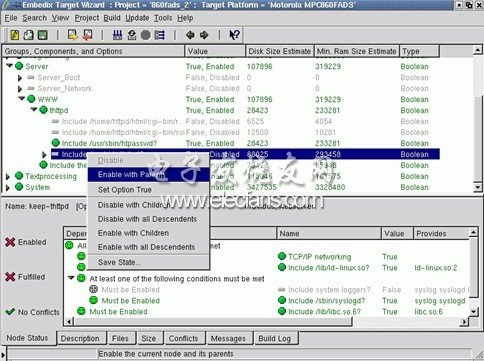Click the yellow New Project toolbar icon
This screenshot has width=484, height=361.
click(15, 35)
